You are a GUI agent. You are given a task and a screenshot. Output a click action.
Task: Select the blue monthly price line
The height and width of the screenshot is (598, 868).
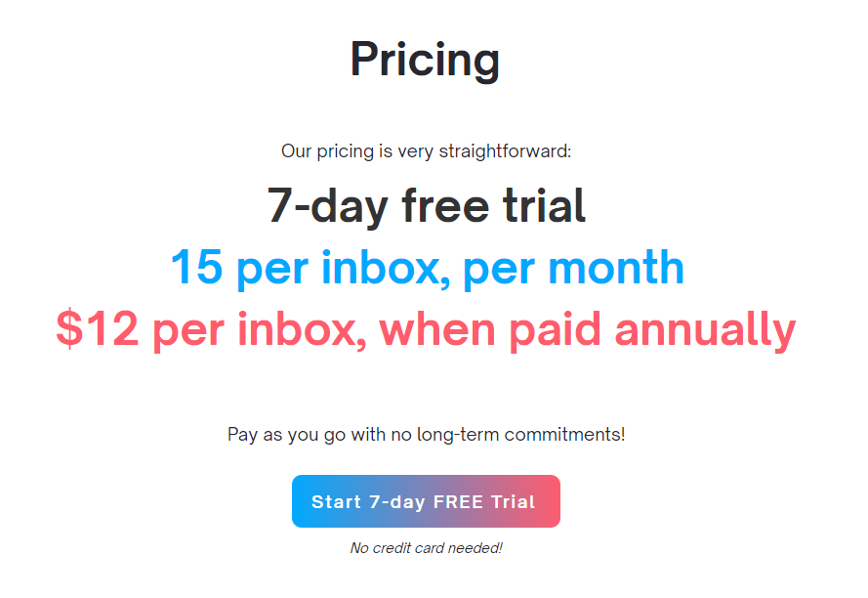tap(427, 267)
